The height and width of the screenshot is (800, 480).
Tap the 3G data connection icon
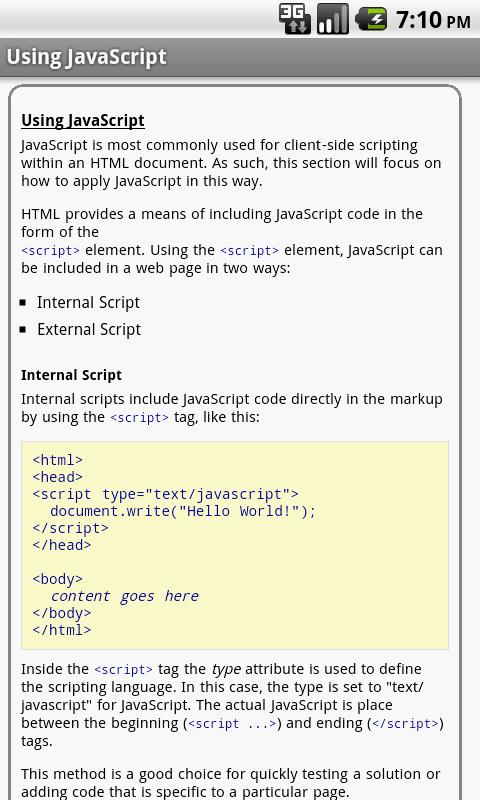pyautogui.click(x=294, y=19)
